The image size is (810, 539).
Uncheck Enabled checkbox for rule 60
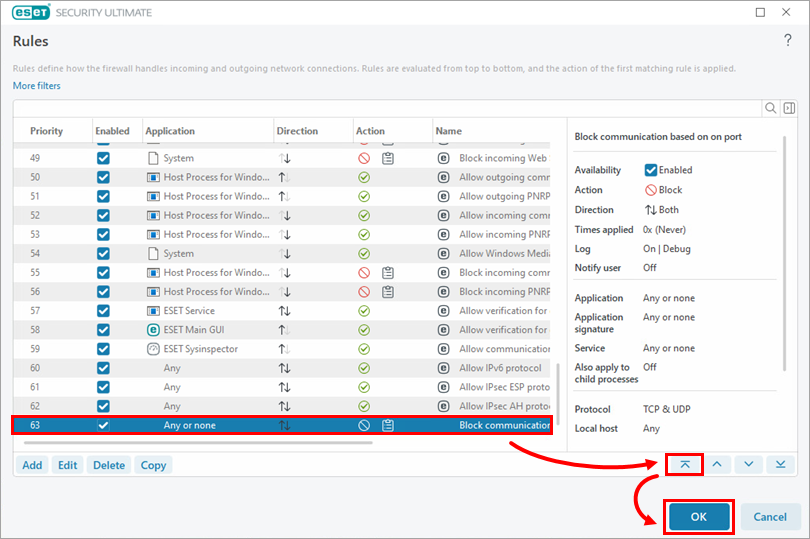tap(103, 368)
